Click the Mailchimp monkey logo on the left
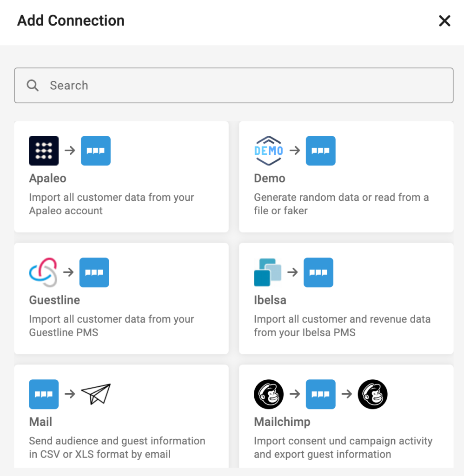Image resolution: width=464 pixels, height=476 pixels. pyautogui.click(x=269, y=394)
